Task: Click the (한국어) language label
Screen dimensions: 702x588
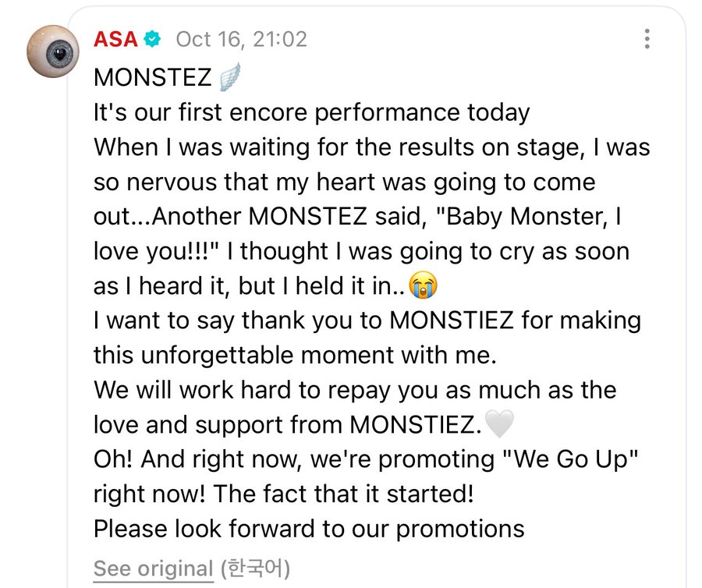Action: [x=254, y=569]
